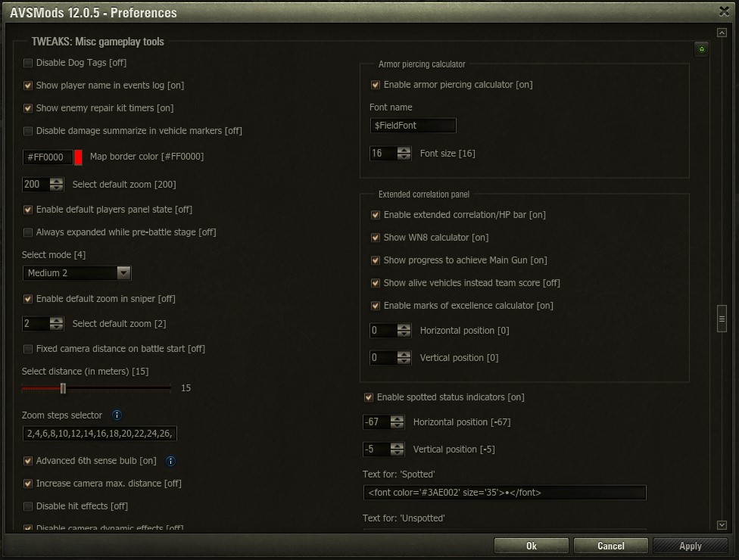Click the Font name $FieldFont input field
The image size is (739, 560).
pos(413,126)
